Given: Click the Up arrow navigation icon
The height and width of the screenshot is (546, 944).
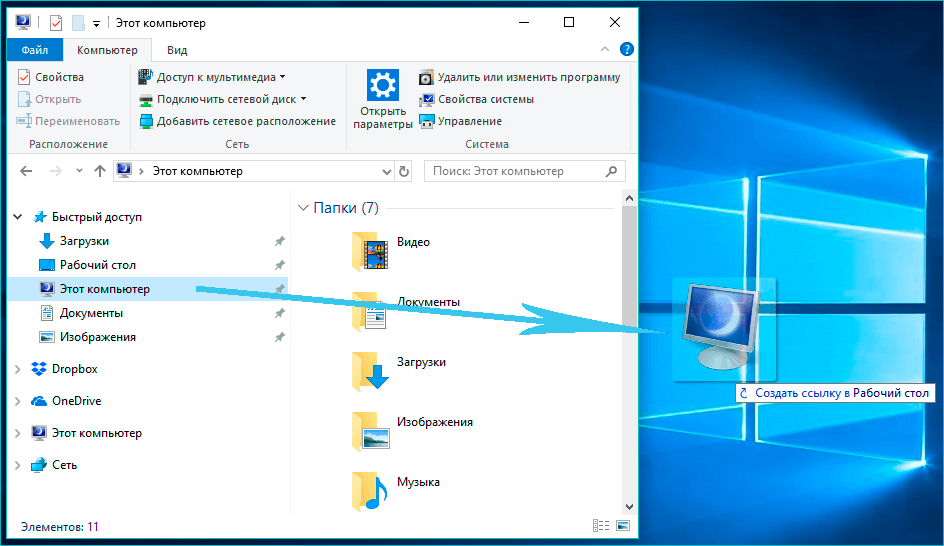Looking at the screenshot, I should pyautogui.click(x=99, y=171).
